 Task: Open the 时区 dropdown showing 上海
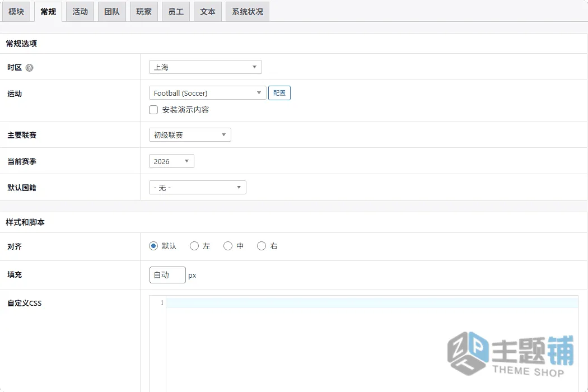click(x=205, y=67)
